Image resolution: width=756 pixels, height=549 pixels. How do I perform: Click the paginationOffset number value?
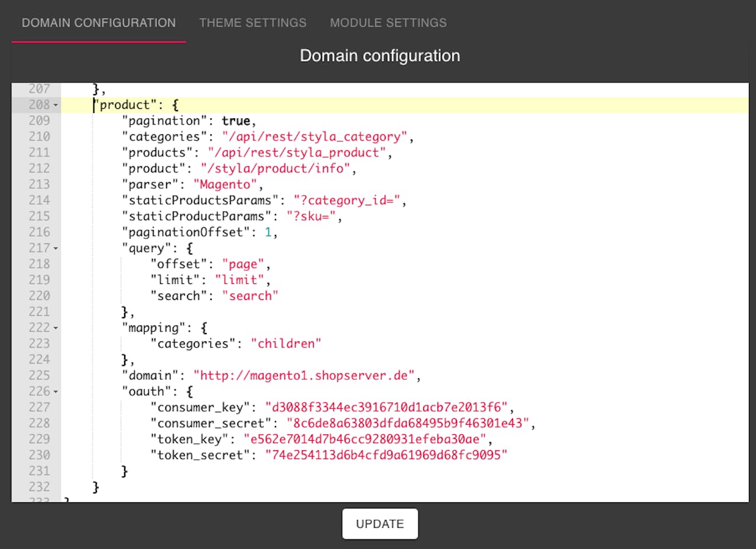coord(267,232)
